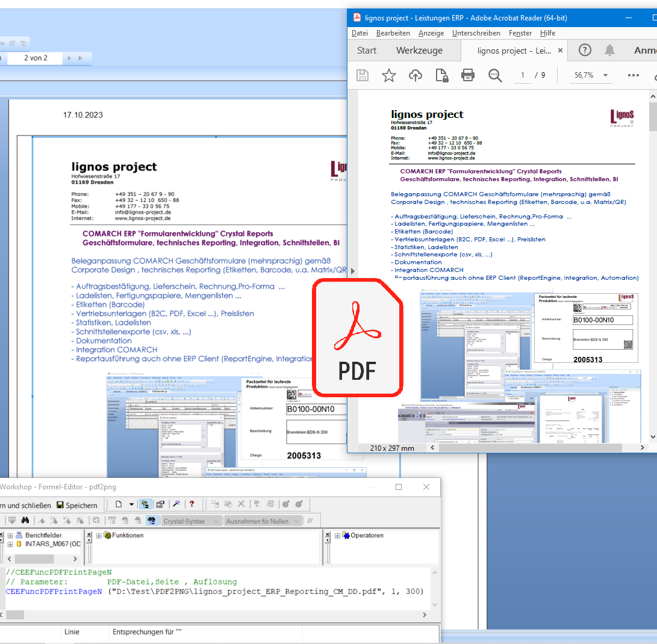The height and width of the screenshot is (644, 657).
Task: Open the red question mark help in Formel-Editor
Action: click(192, 504)
